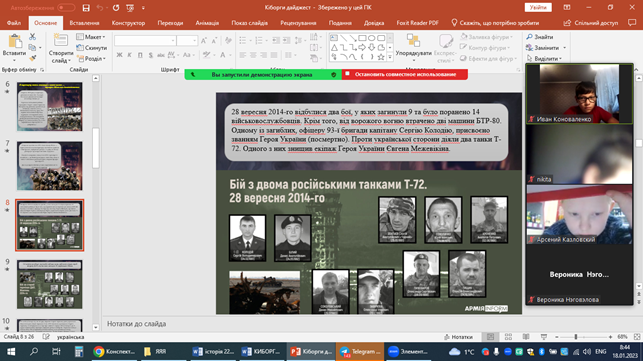643x361 pixels.
Task: Switch to slide sorter view icon
Action: [508, 337]
